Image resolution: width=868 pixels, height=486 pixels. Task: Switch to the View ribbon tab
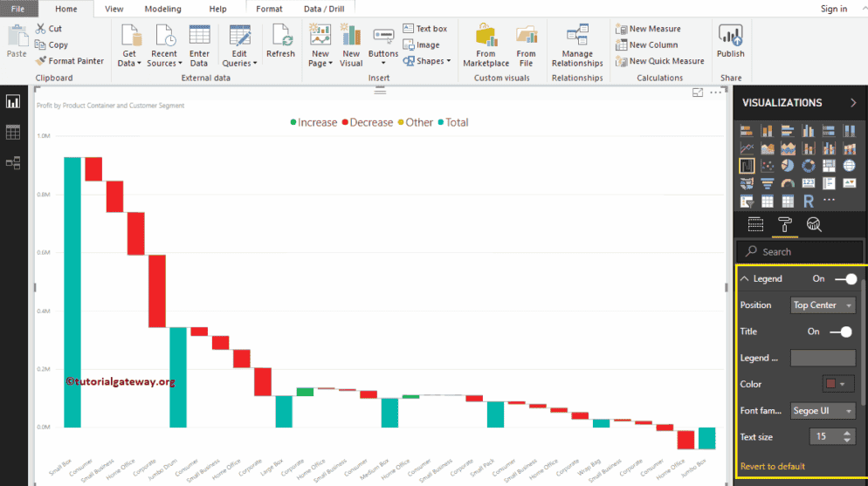pyautogui.click(x=114, y=9)
